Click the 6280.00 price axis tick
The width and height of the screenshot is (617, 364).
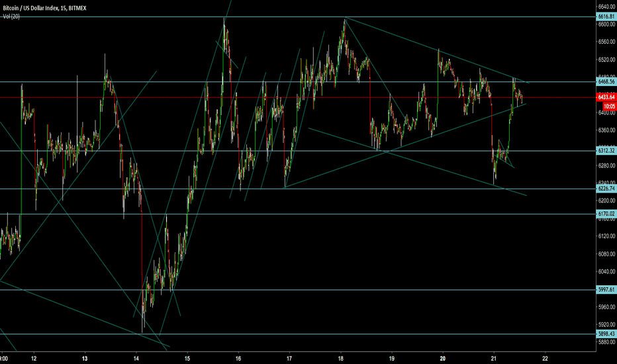(x=606, y=165)
